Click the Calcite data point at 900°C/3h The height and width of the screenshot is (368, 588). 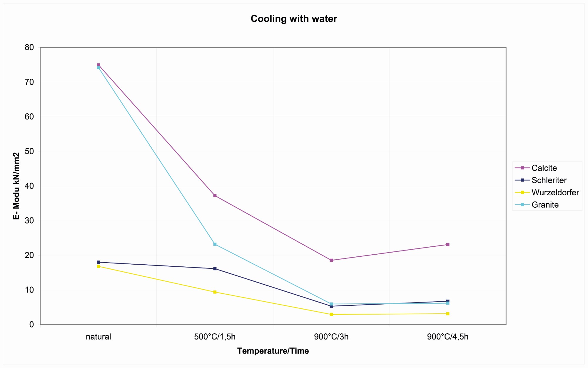point(331,260)
